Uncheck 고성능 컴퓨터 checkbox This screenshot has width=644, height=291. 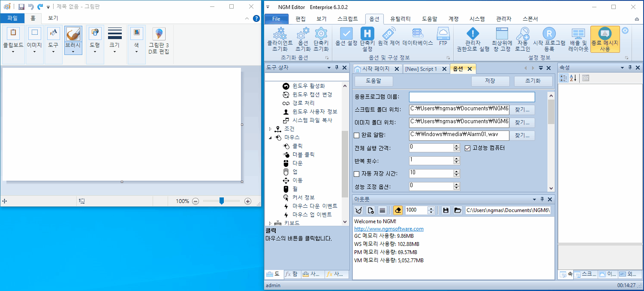[468, 148]
